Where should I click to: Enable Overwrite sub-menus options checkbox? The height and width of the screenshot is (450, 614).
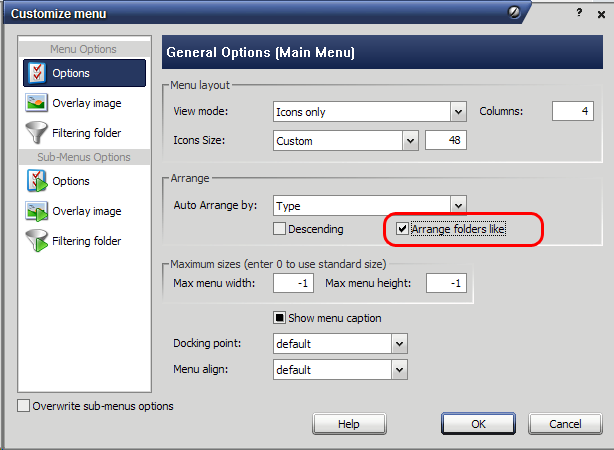tap(23, 406)
